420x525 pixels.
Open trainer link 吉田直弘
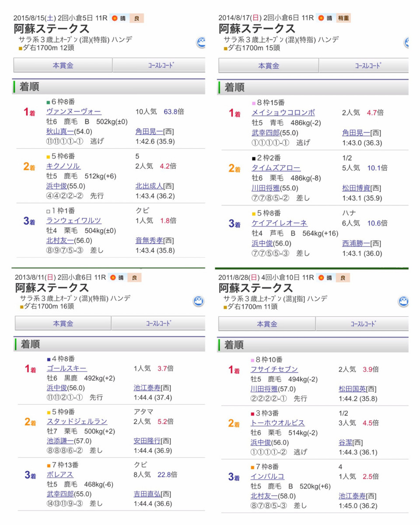(x=147, y=494)
